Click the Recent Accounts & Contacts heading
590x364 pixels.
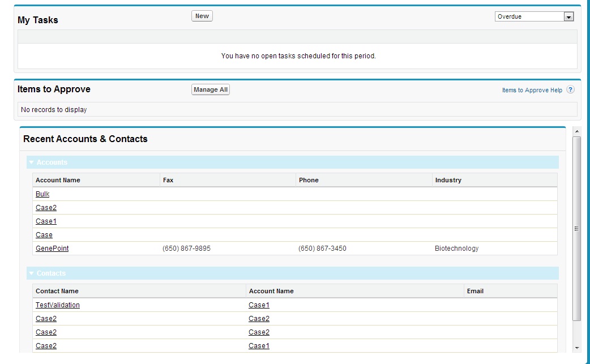(x=85, y=139)
